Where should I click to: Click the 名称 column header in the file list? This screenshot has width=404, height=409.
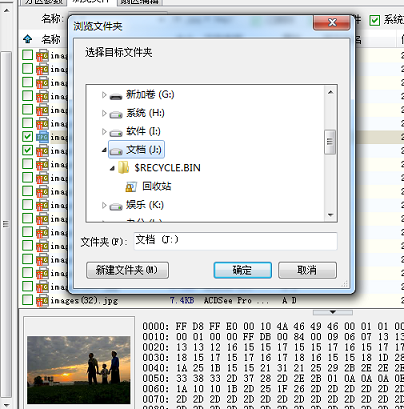point(51,39)
